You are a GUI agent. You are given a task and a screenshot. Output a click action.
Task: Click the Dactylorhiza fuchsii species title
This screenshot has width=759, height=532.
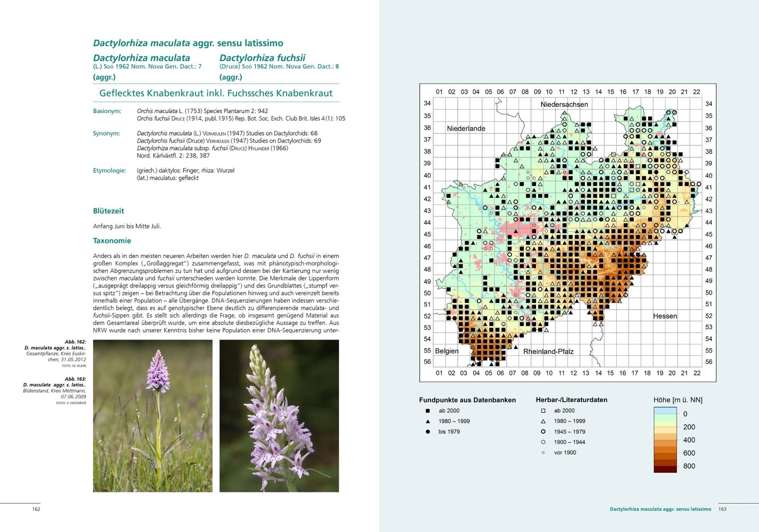coord(262,58)
